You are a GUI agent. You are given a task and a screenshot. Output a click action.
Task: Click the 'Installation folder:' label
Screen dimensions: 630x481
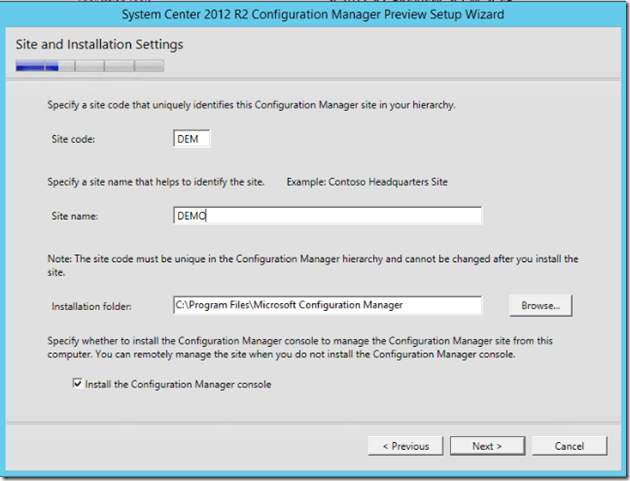click(93, 305)
